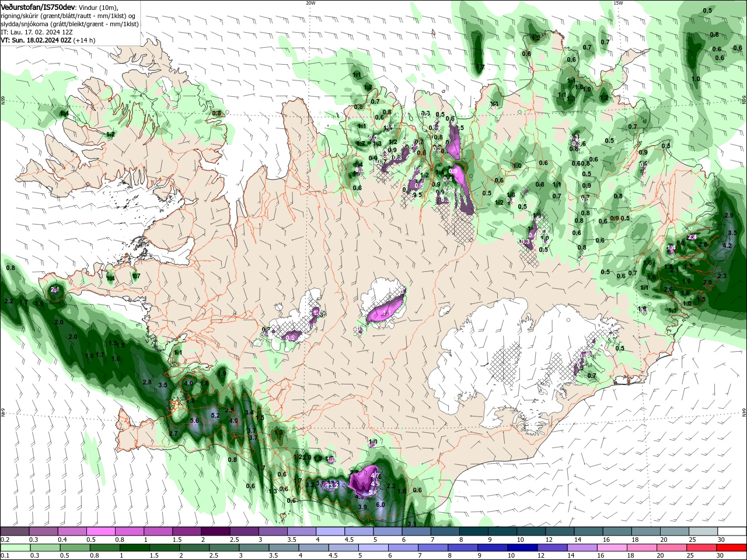Select the rain legend swatch labeled 25
747x560 pixels.
click(x=702, y=548)
